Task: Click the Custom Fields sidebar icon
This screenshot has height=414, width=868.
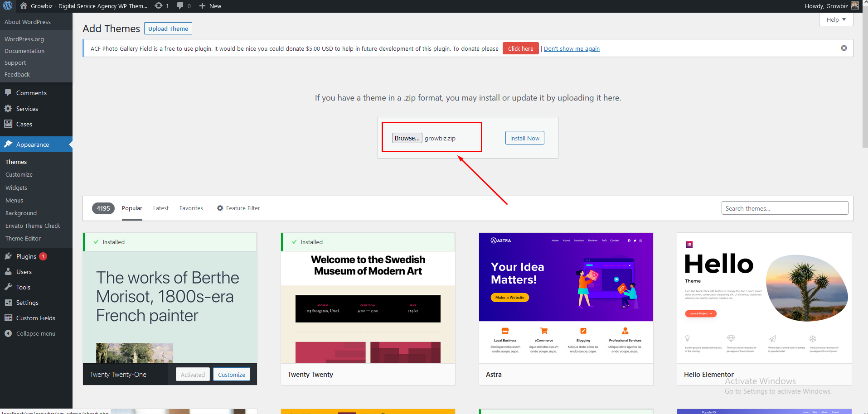Action: point(8,318)
